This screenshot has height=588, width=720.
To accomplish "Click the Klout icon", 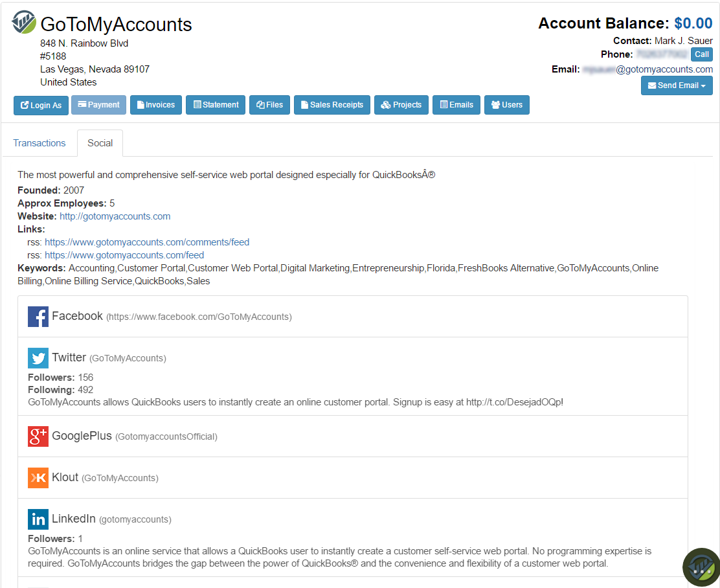I will [38, 478].
